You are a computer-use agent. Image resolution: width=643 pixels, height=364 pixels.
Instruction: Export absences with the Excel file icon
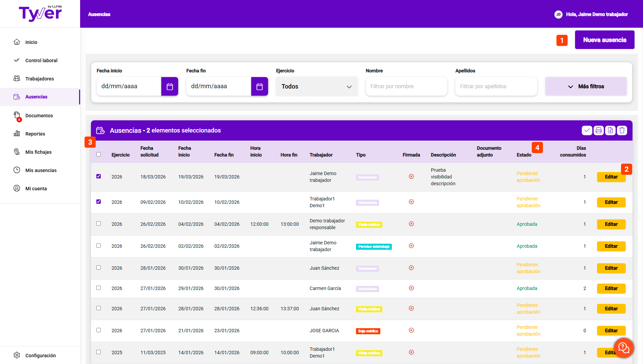tap(610, 130)
